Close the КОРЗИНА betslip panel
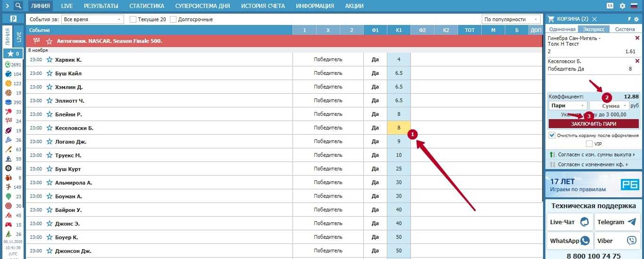This screenshot has height=259, width=644. pos(594,19)
